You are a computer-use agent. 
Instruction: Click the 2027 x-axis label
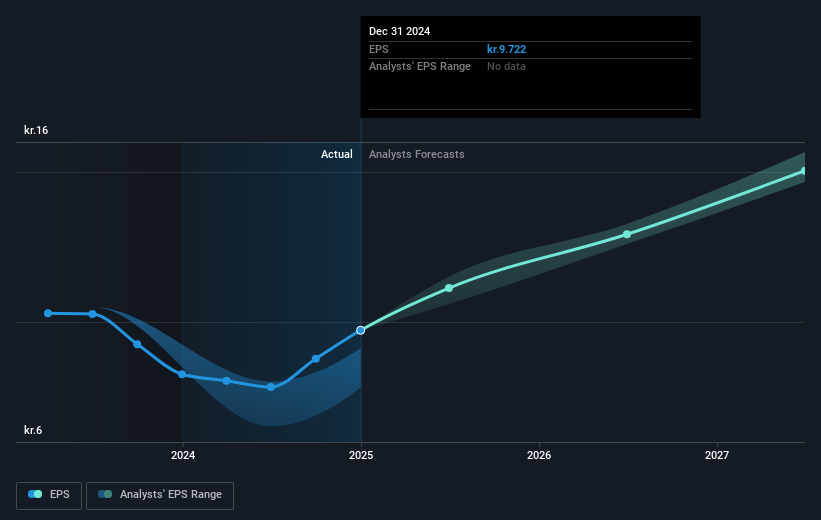(x=717, y=455)
